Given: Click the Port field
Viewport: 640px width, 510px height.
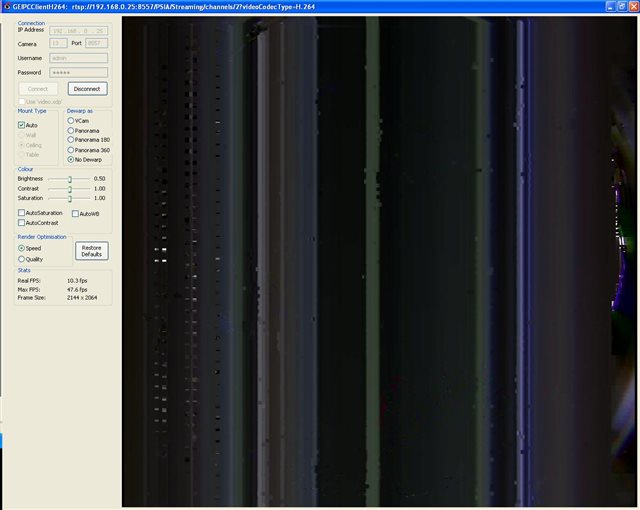Looking at the screenshot, I should (x=97, y=43).
